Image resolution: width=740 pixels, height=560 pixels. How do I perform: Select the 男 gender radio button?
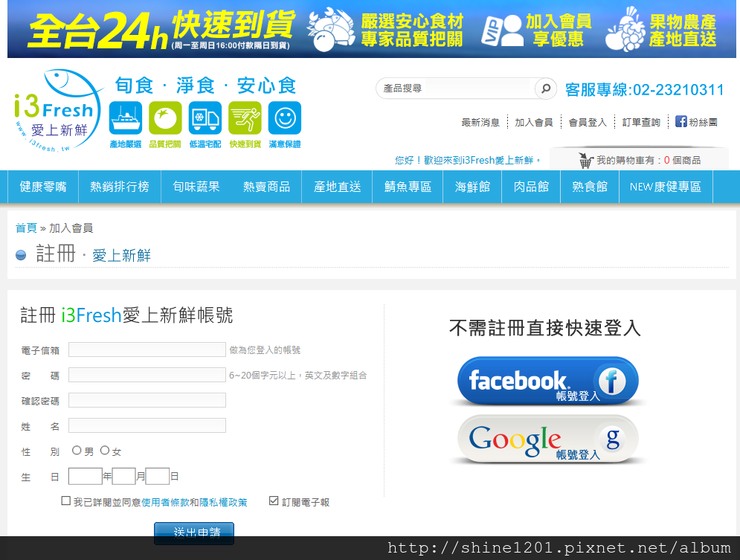[x=77, y=451]
